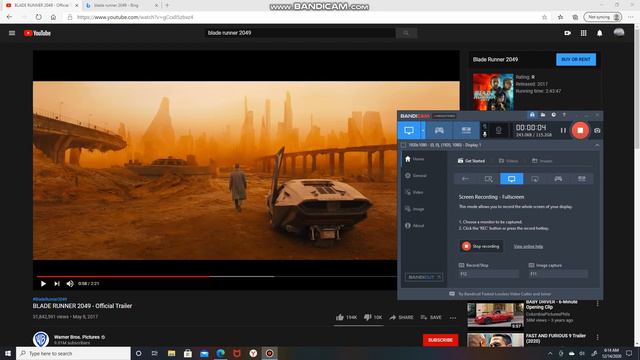Open the Windows Start menu
This screenshot has height=360, width=640.
coord(8,353)
